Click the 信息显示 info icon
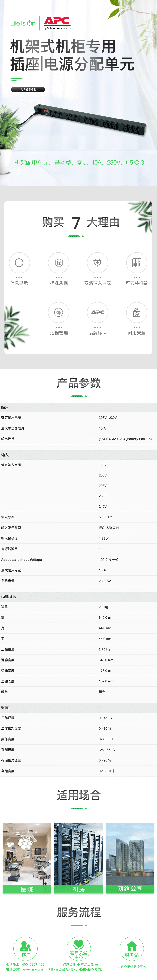 pyautogui.click(x=19, y=262)
